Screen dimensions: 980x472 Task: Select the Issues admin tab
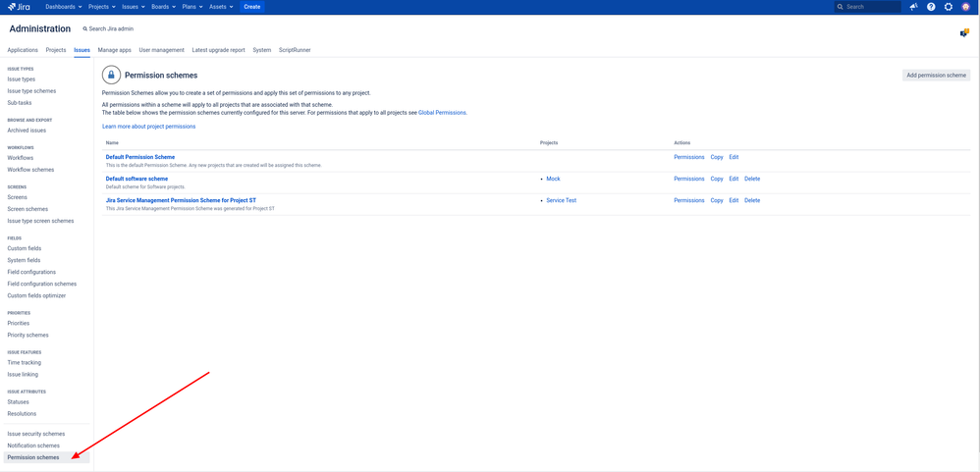(x=82, y=50)
